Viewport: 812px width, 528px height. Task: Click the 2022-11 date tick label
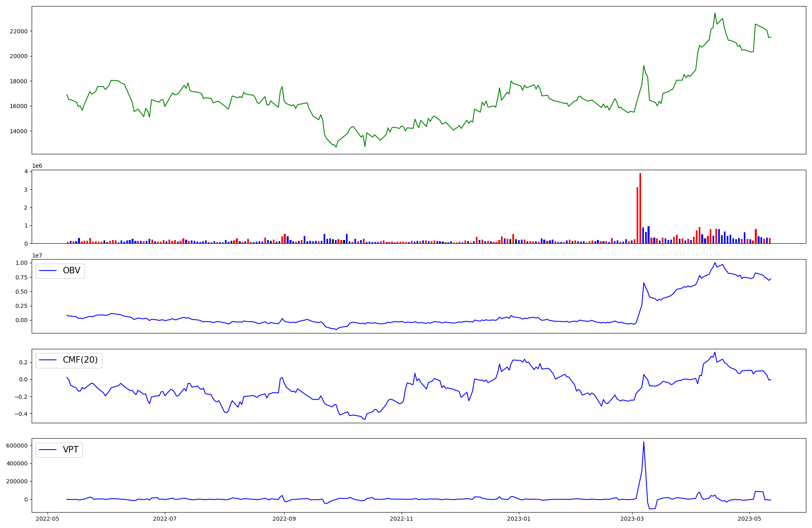(x=402, y=519)
